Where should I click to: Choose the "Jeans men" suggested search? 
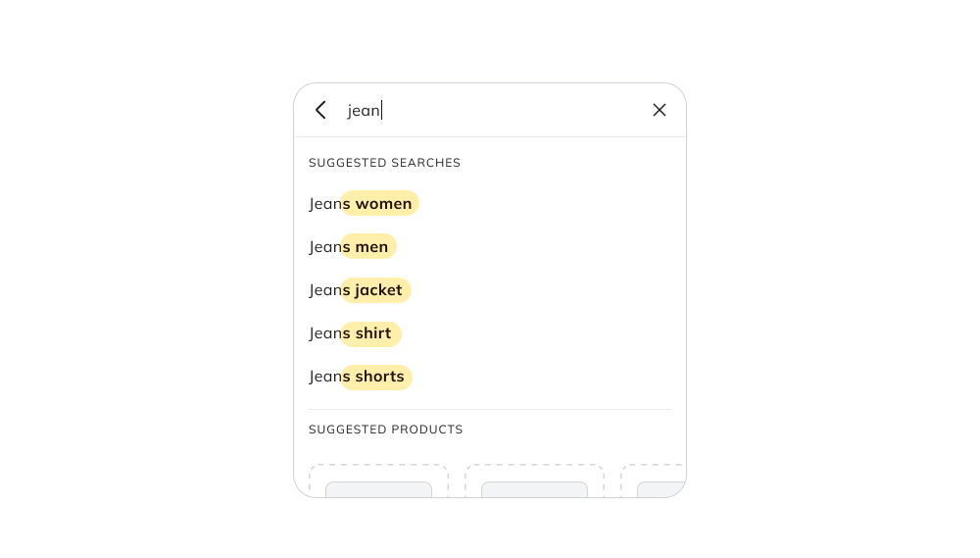coord(350,247)
